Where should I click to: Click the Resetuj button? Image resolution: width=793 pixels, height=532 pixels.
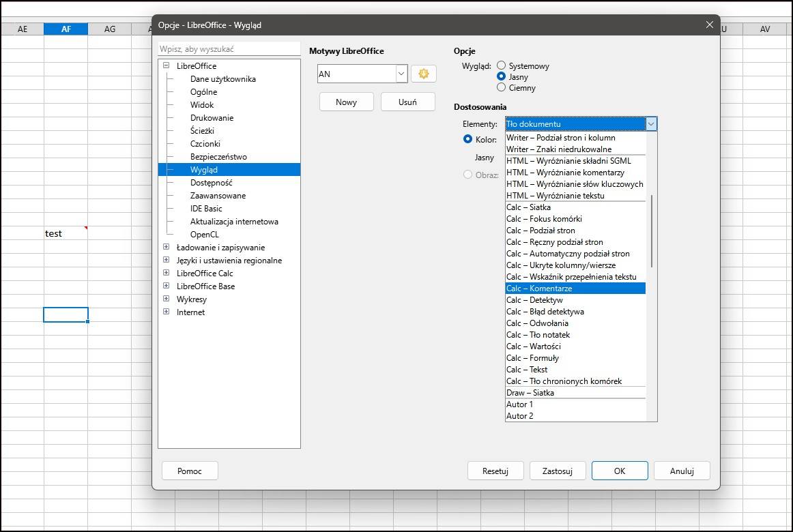click(495, 471)
